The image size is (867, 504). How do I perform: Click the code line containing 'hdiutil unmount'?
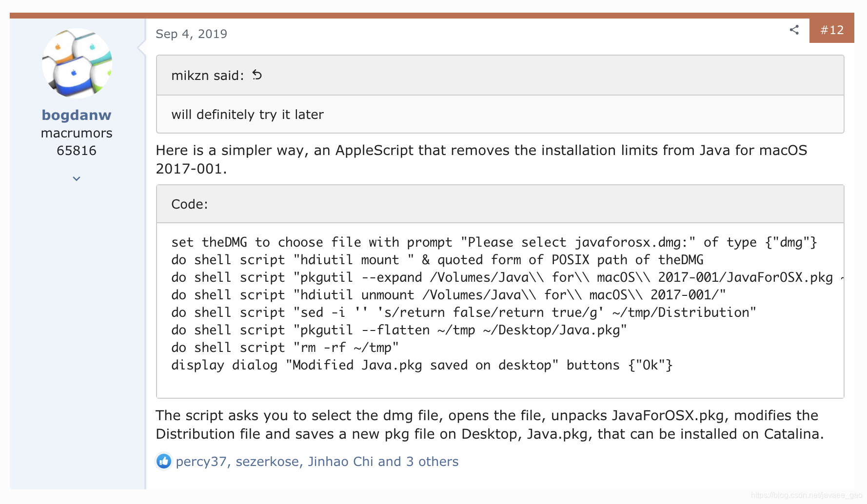pyautogui.click(x=449, y=295)
